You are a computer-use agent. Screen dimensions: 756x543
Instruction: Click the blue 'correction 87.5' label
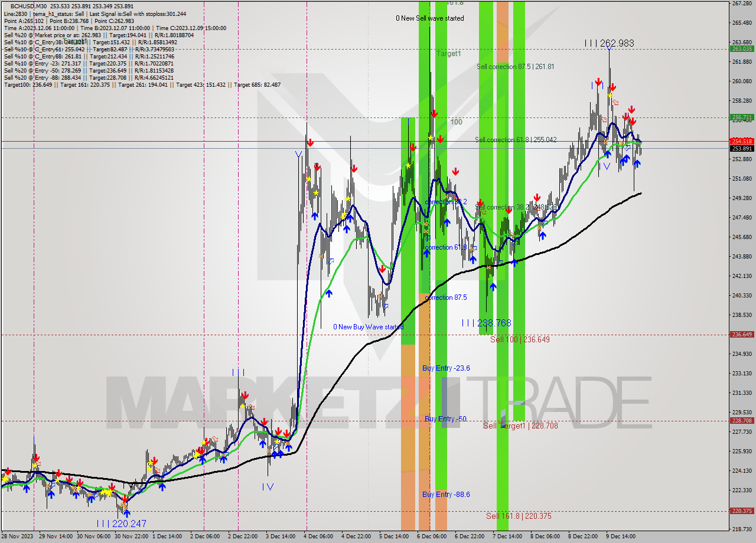446,297
